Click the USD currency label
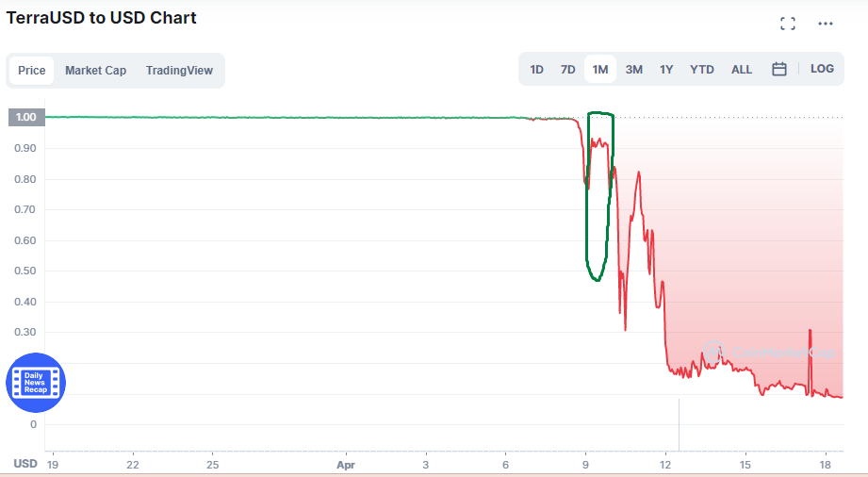 point(25,464)
